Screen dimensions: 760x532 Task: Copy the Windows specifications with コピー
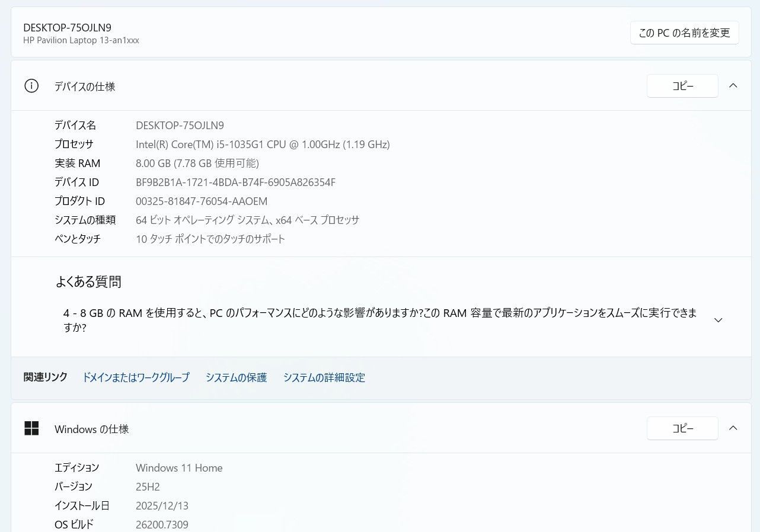(682, 428)
